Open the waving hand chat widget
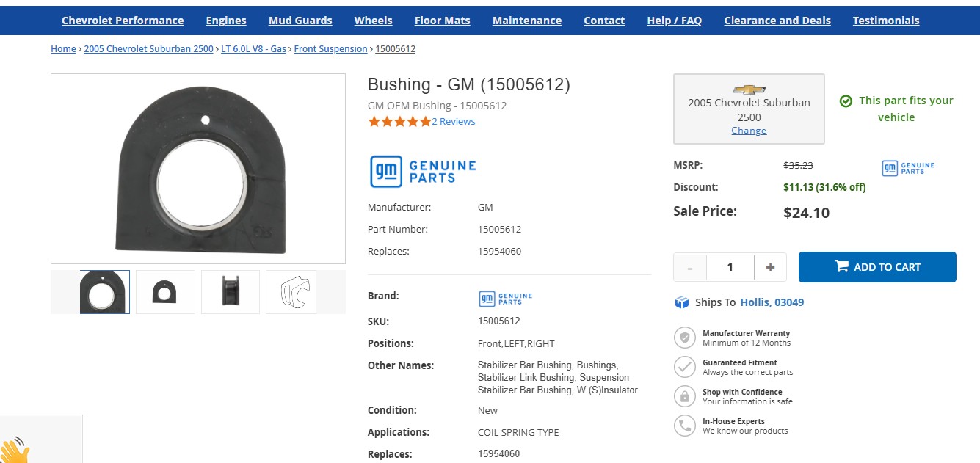 point(15,449)
